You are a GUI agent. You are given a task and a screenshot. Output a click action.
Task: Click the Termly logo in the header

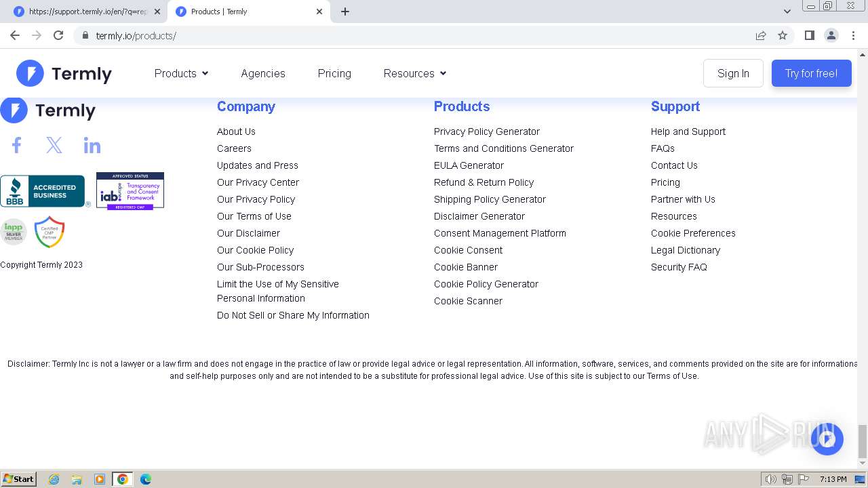point(64,73)
